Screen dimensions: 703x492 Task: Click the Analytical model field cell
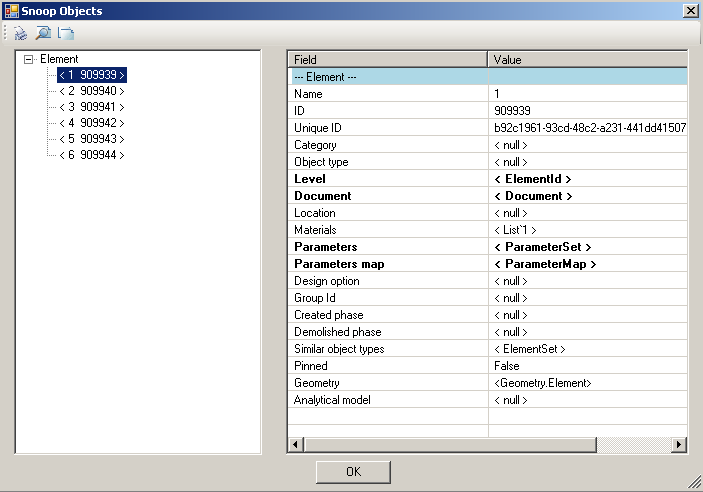388,400
